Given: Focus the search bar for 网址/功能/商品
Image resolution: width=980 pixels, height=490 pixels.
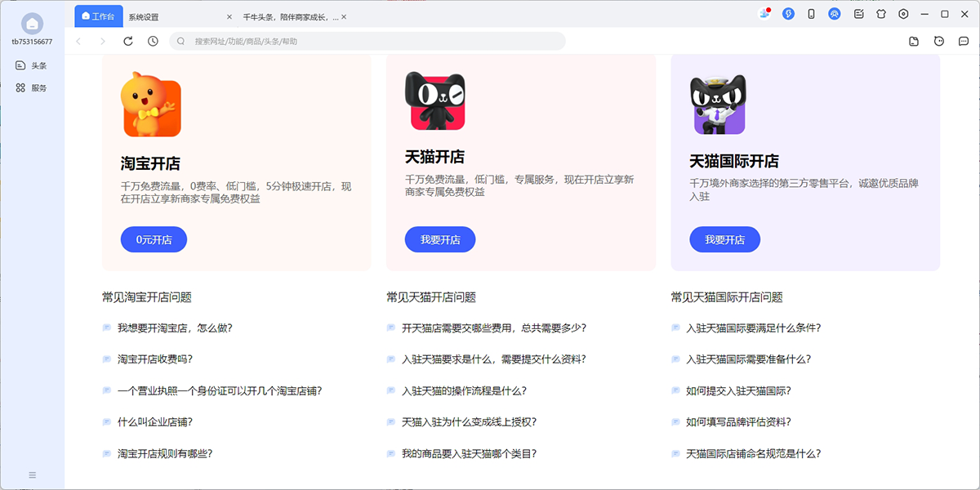Looking at the screenshot, I should tap(367, 41).
